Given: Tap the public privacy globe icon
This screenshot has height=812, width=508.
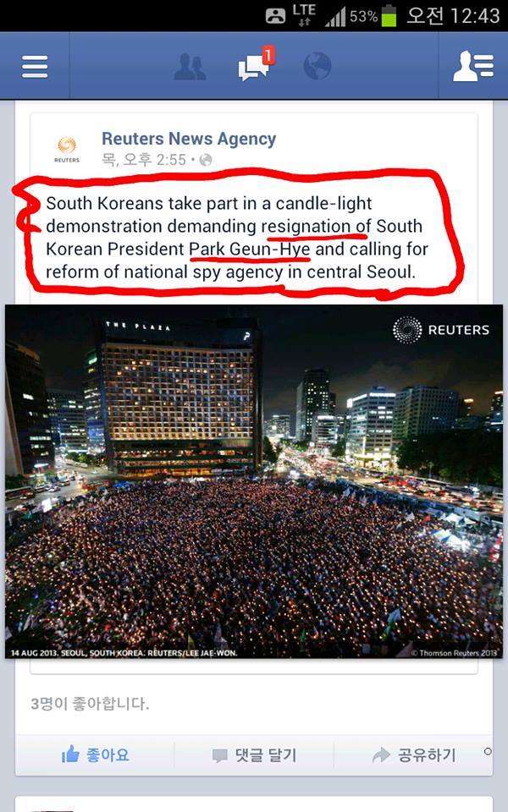Looking at the screenshot, I should pyautogui.click(x=206, y=160).
